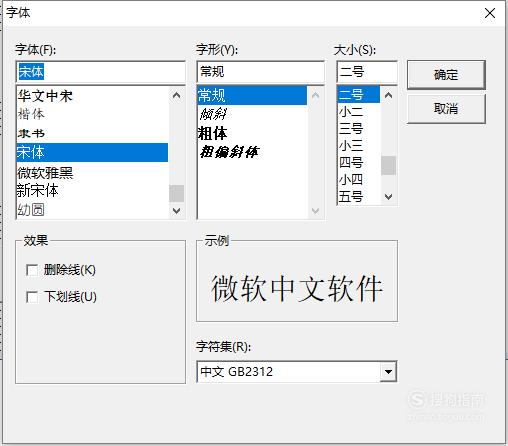Select 微软雅黑 in the font list
This screenshot has width=508, height=446.
tap(92, 172)
